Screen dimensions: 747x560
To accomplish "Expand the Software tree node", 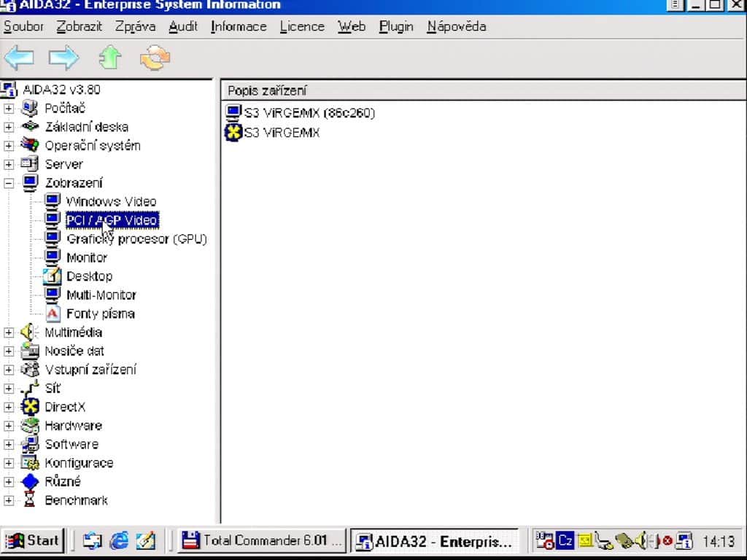I will pos(9,444).
